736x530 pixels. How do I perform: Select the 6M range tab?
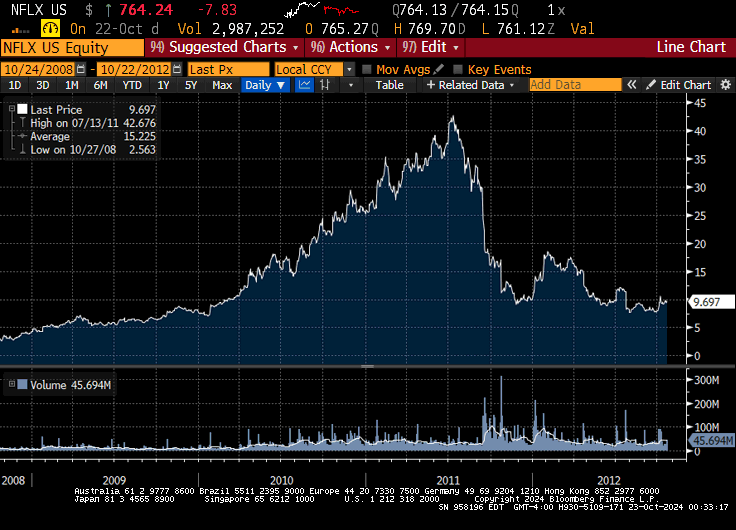click(100, 85)
